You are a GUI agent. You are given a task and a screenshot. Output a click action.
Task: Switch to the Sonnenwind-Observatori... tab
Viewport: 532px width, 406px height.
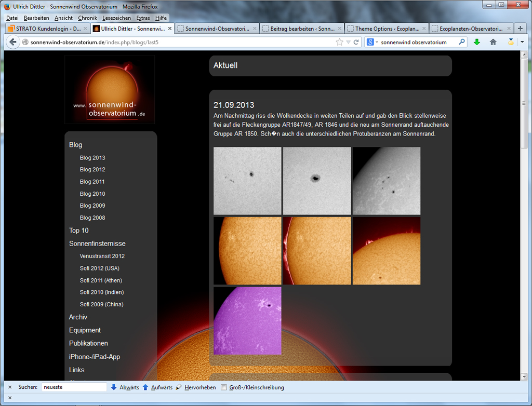click(x=217, y=29)
